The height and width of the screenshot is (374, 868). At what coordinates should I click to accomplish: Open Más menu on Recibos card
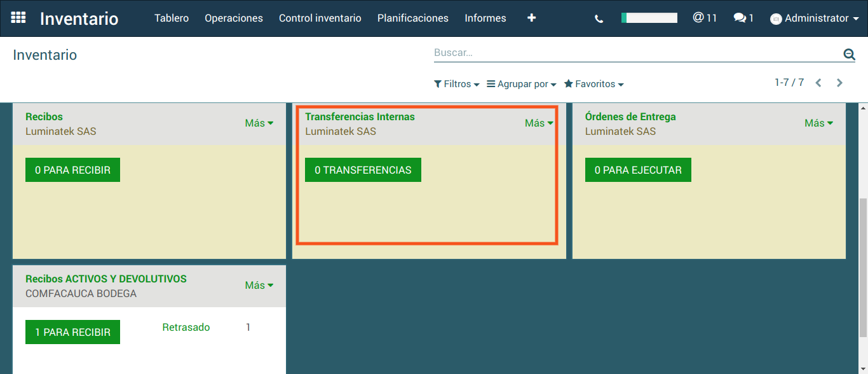pos(259,123)
